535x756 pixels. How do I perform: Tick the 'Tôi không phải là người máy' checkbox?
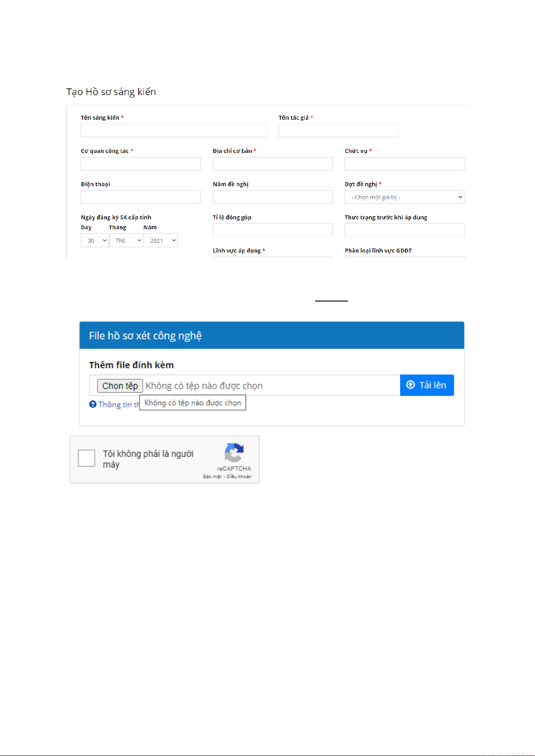coord(87,459)
